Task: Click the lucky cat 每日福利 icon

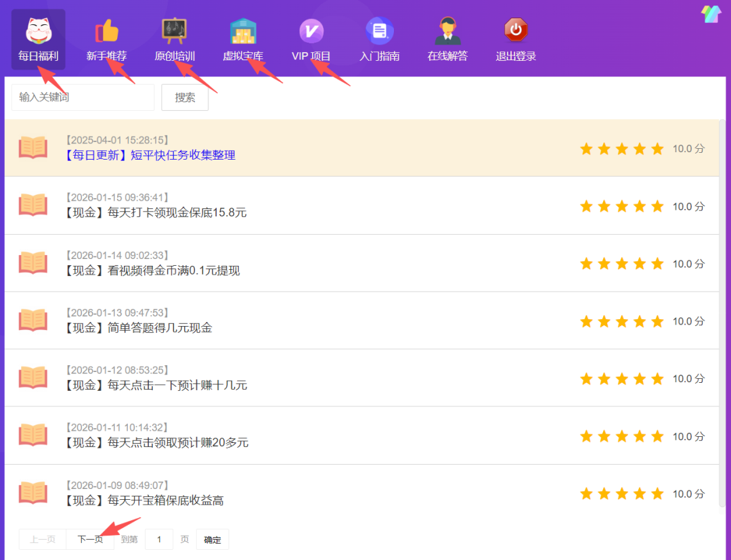Action: coord(39,30)
